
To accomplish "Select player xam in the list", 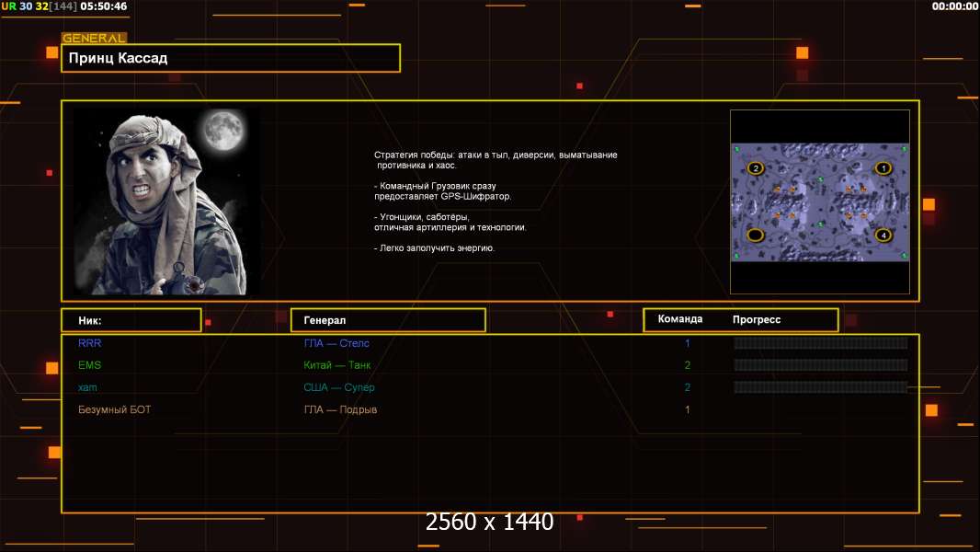I will [88, 387].
